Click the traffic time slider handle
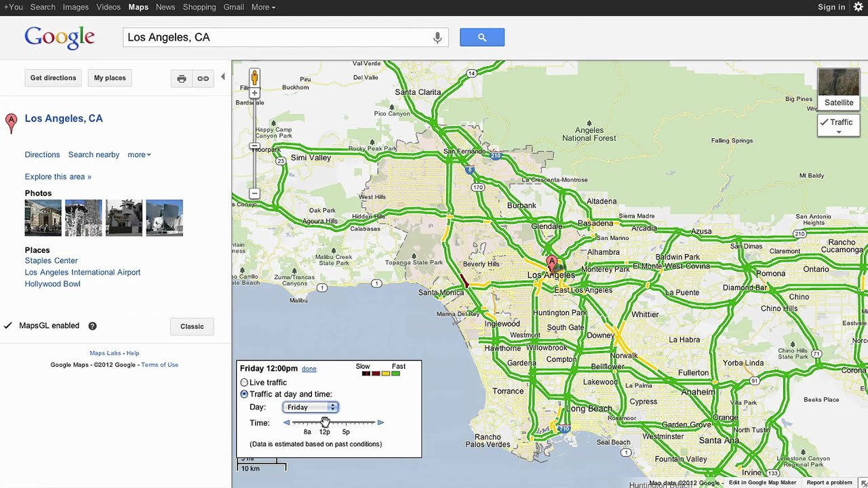Viewport: 868px width, 488px height. tap(325, 422)
